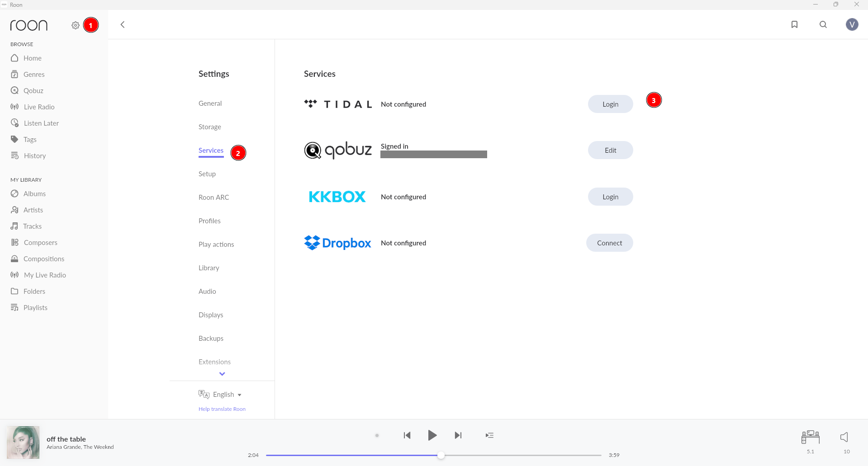Open the audio zone selector icon
The height and width of the screenshot is (466, 868).
point(810,437)
